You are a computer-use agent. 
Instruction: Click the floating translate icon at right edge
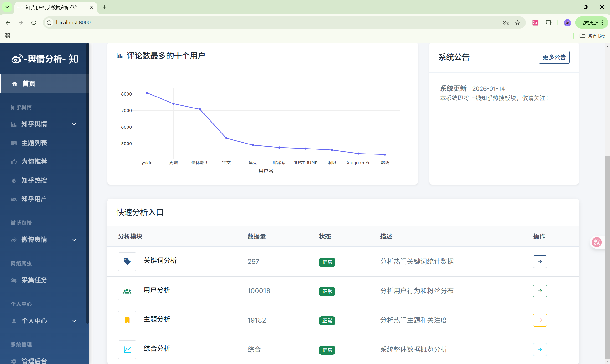pos(596,242)
